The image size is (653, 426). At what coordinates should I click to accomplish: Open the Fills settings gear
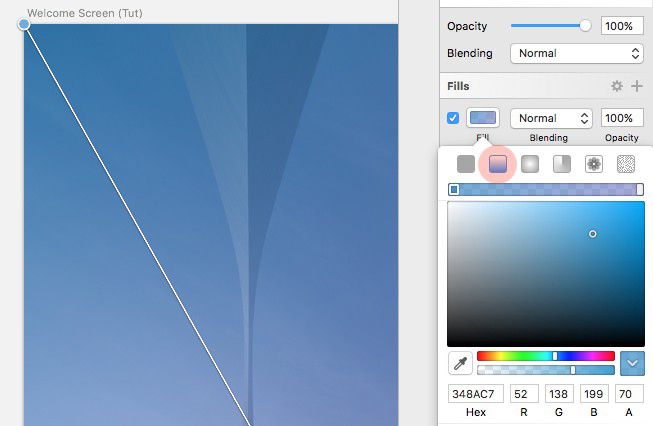617,87
